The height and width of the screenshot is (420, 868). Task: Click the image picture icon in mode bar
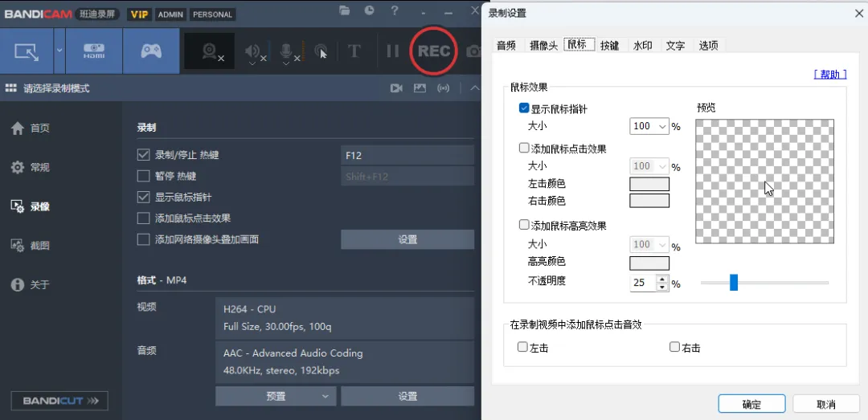click(x=420, y=88)
